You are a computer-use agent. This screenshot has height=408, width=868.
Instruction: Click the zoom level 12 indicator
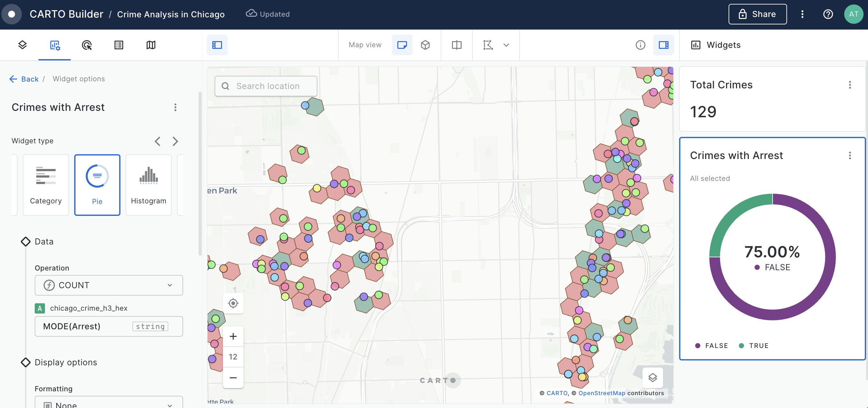[x=233, y=357]
